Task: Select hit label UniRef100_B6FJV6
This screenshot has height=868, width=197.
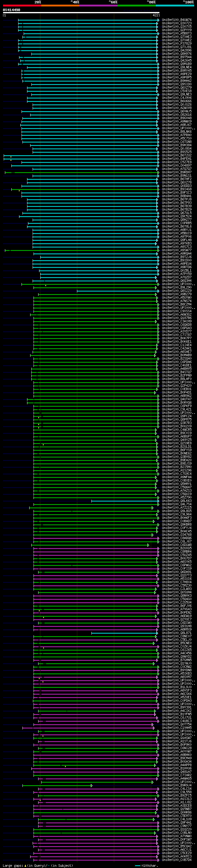Action: (177, 606)
